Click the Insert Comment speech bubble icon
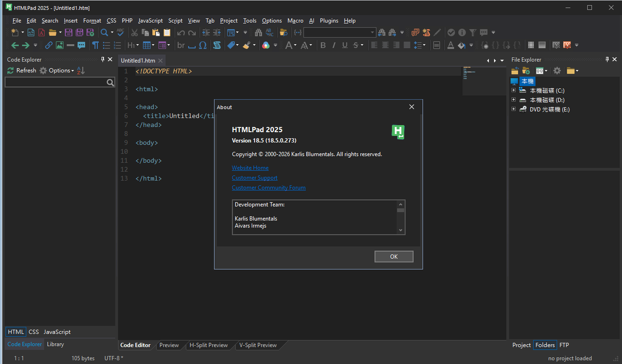Image resolution: width=622 pixels, height=364 pixels. pyautogui.click(x=81, y=45)
